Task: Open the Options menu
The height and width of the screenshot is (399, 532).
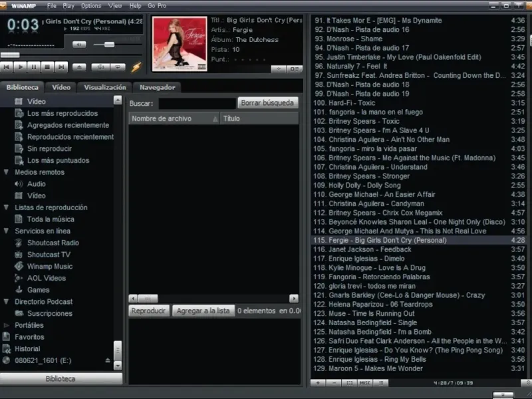Action: tap(91, 5)
